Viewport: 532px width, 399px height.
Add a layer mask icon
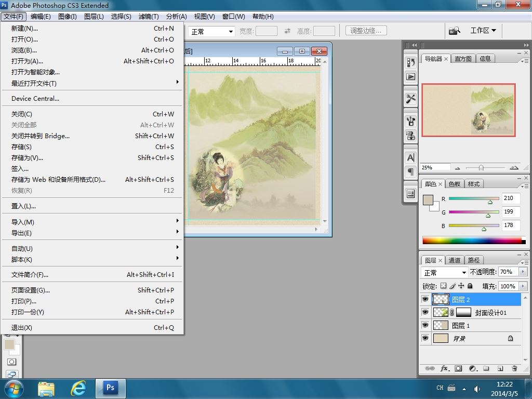coord(458,368)
